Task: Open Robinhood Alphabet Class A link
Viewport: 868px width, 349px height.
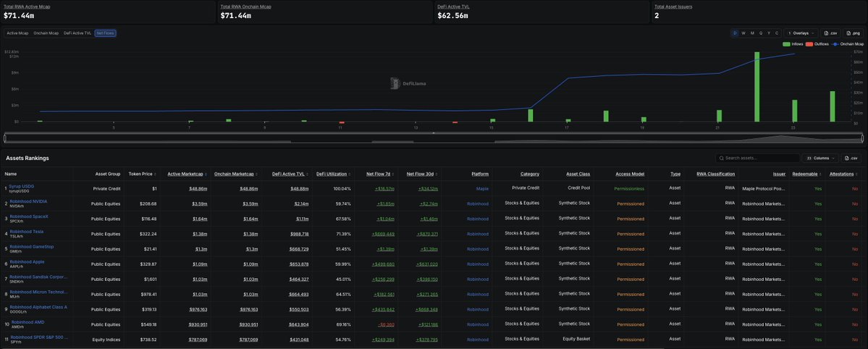Action: click(x=38, y=307)
